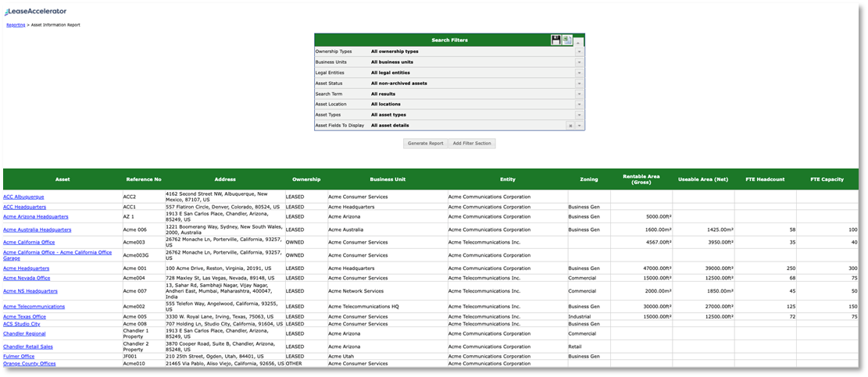Click the Rentable Area (Gross) column header
Viewport: 868px width, 377px height.
(641, 179)
